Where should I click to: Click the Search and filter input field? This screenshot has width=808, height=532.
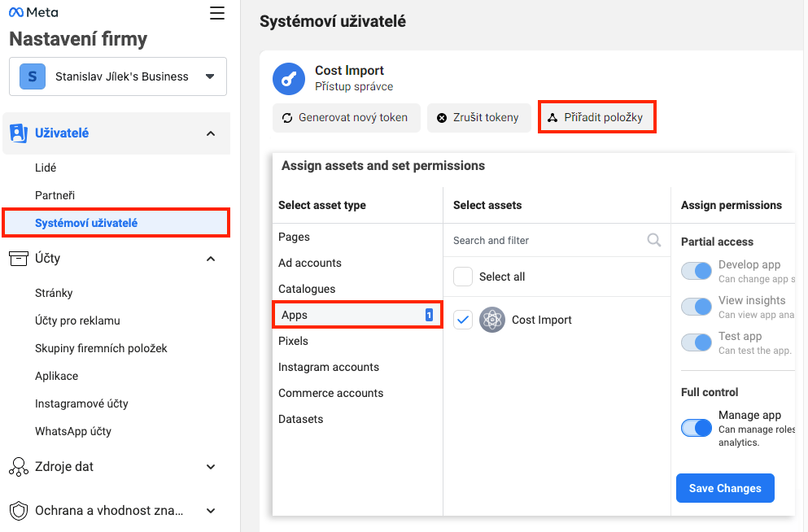545,240
